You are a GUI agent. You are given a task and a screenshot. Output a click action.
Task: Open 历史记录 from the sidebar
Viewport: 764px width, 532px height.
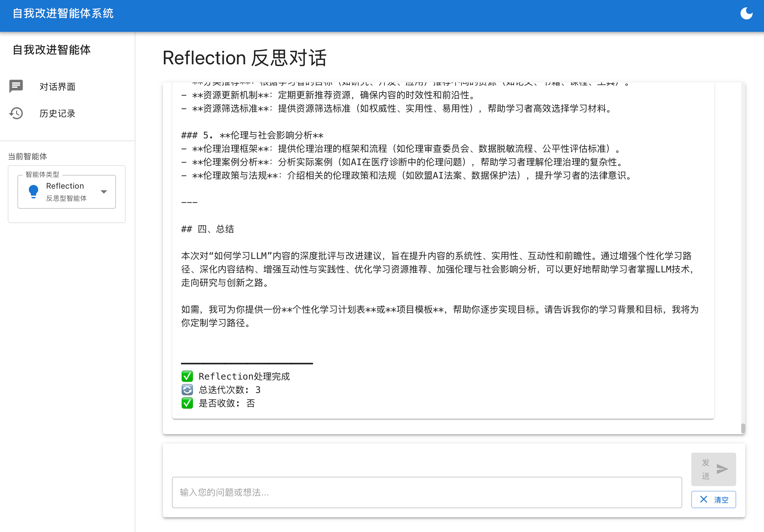tap(57, 114)
